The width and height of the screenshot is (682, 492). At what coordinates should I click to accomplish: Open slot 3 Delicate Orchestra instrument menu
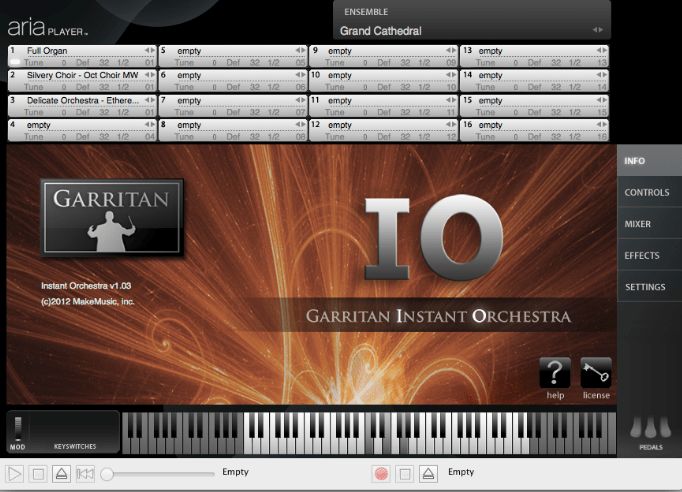[x=84, y=100]
